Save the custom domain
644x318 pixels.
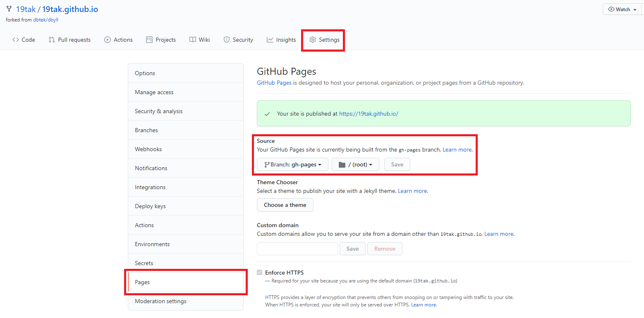pyautogui.click(x=352, y=249)
